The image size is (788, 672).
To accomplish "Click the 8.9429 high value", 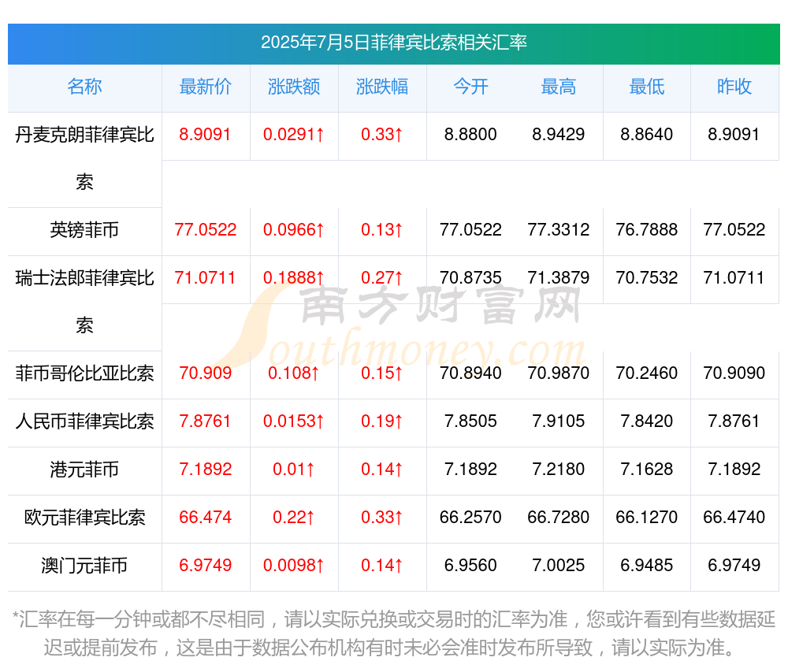I will coord(559,135).
